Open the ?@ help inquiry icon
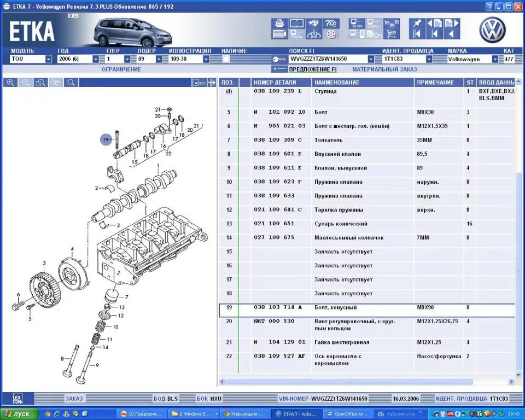 pos(331,24)
